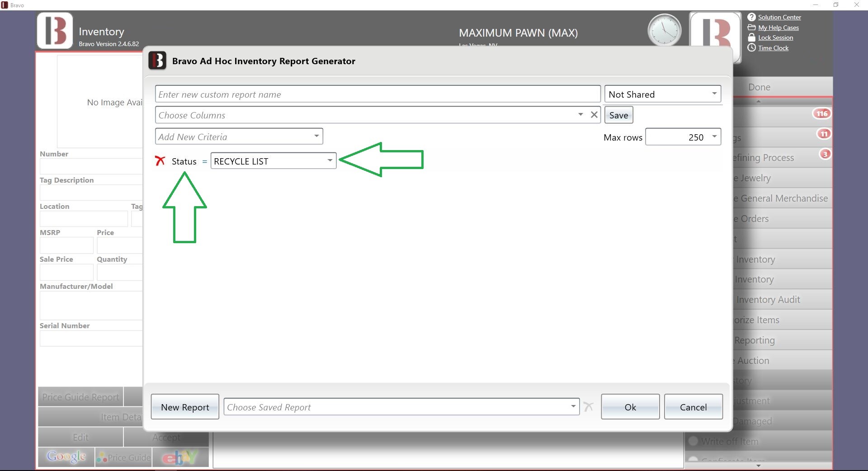Select the Jewelry side menu item
The width and height of the screenshot is (868, 471).
782,178
